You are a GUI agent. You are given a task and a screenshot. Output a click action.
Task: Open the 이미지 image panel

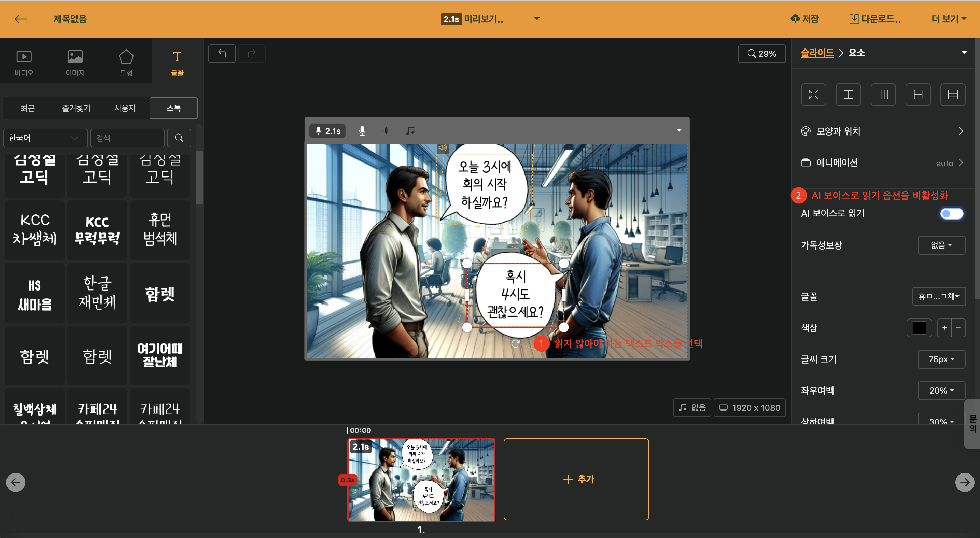point(75,62)
